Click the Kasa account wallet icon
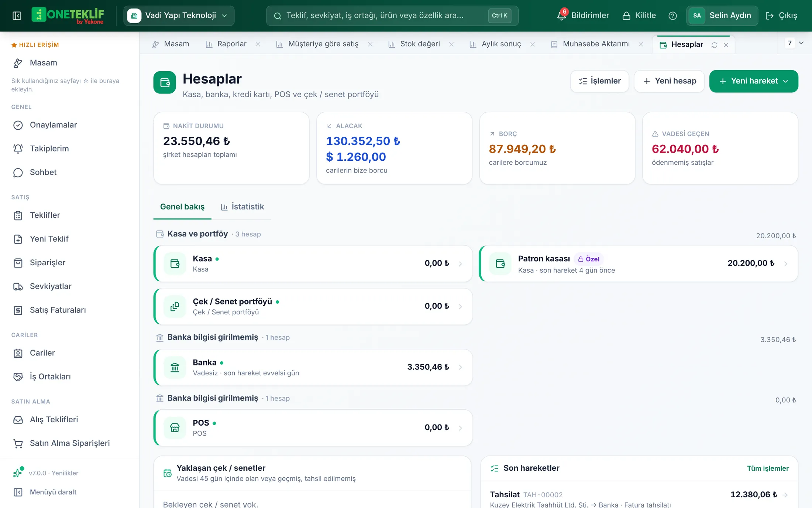Viewport: 812px width, 508px height. pos(175,263)
